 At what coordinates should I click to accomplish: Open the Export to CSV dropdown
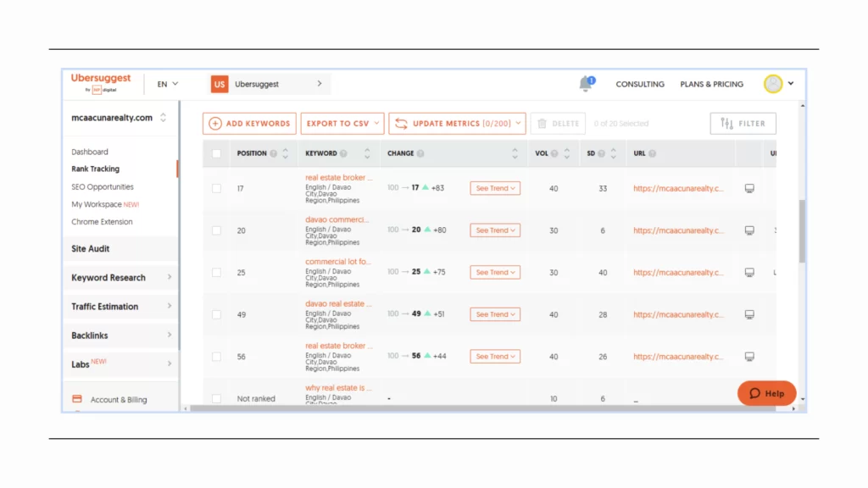pyautogui.click(x=342, y=124)
